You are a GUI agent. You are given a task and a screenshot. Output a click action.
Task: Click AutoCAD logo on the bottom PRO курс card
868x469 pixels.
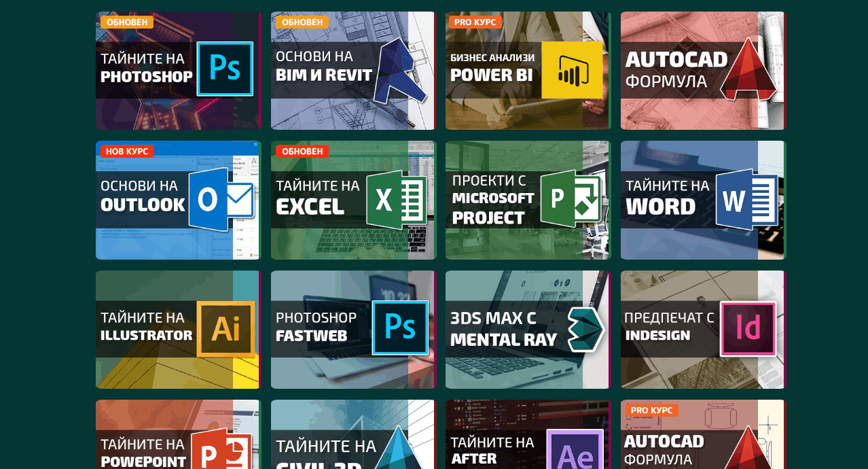point(748,447)
